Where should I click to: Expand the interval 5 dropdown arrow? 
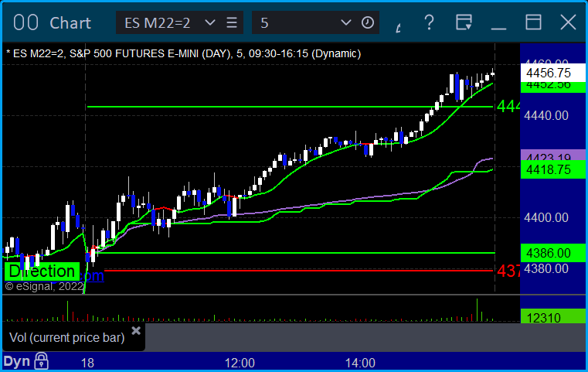[x=345, y=22]
